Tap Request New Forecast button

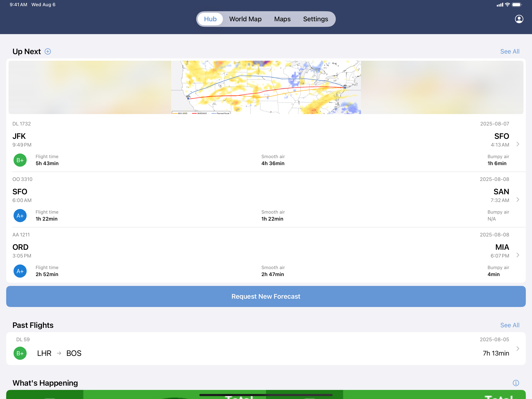pyautogui.click(x=266, y=296)
